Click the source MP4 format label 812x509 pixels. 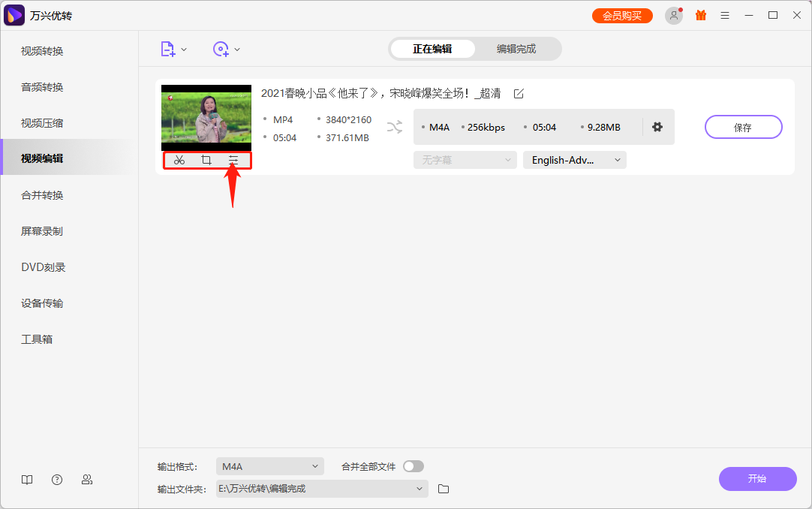pyautogui.click(x=283, y=119)
